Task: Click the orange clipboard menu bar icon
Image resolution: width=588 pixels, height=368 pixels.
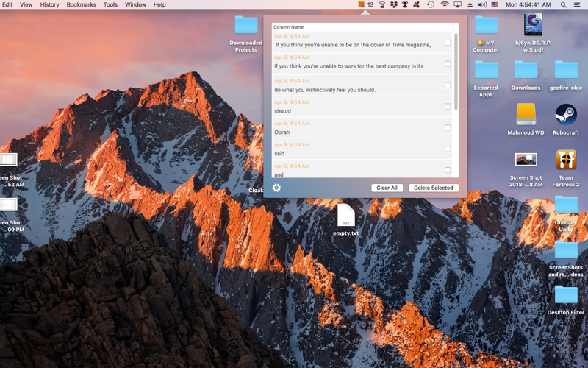Action: pos(362,4)
